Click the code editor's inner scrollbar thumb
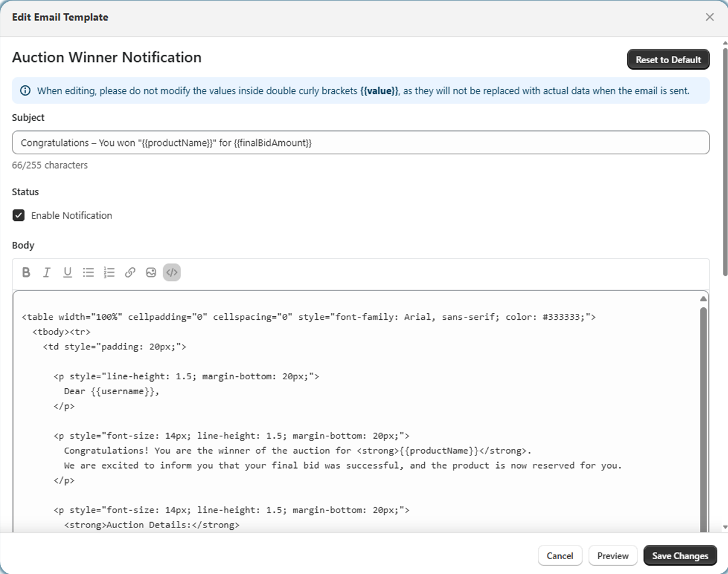 tap(704, 417)
